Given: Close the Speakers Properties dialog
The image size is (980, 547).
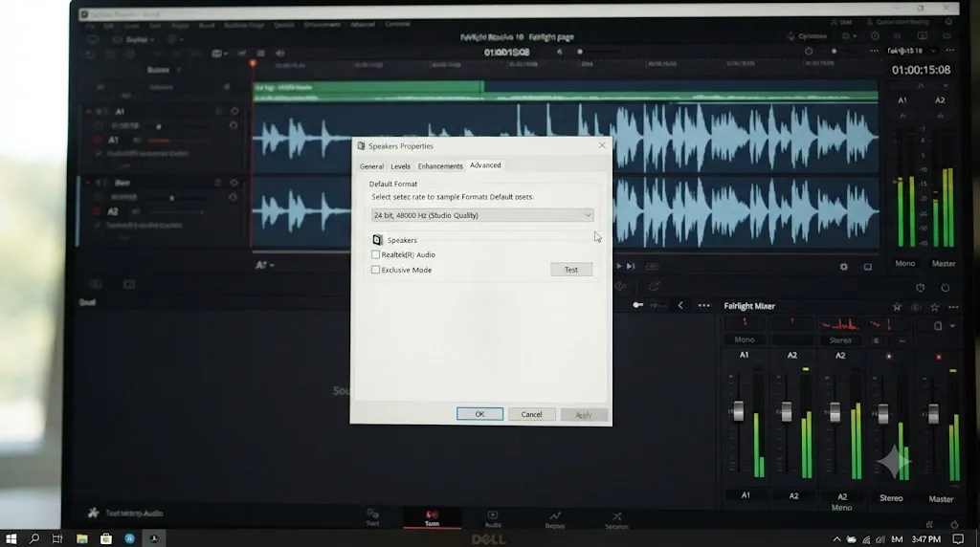Looking at the screenshot, I should pyautogui.click(x=602, y=144).
